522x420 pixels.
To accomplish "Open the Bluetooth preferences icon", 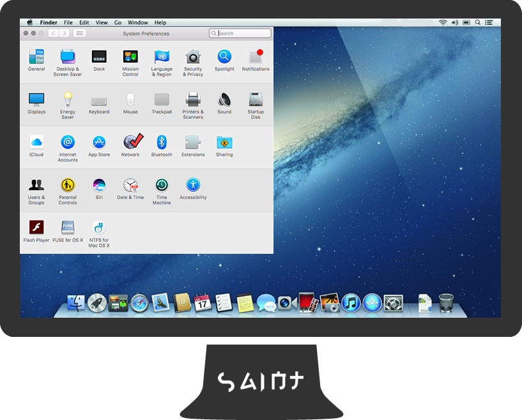I will point(162,143).
